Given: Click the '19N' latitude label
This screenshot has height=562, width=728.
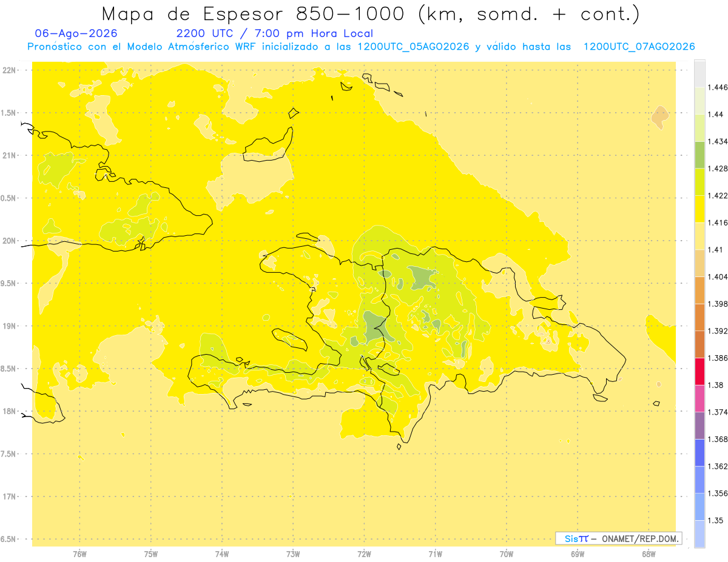Looking at the screenshot, I should (8, 326).
